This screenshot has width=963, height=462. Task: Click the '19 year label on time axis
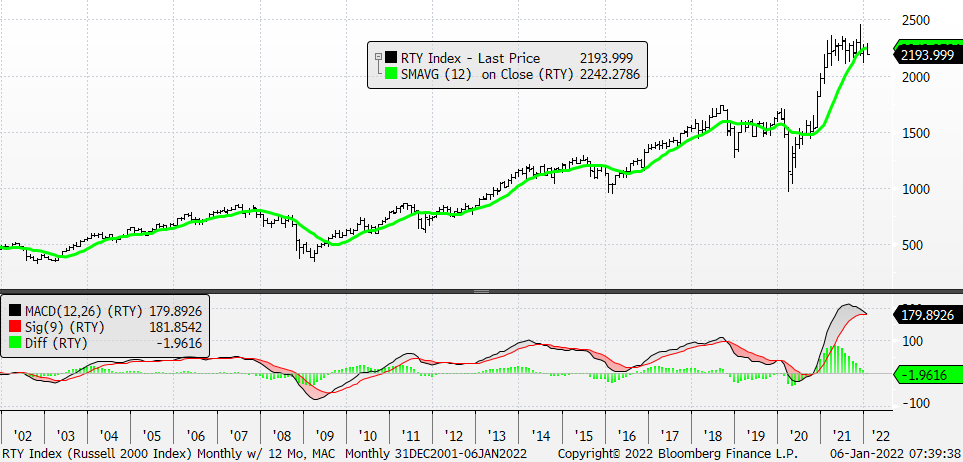click(756, 436)
